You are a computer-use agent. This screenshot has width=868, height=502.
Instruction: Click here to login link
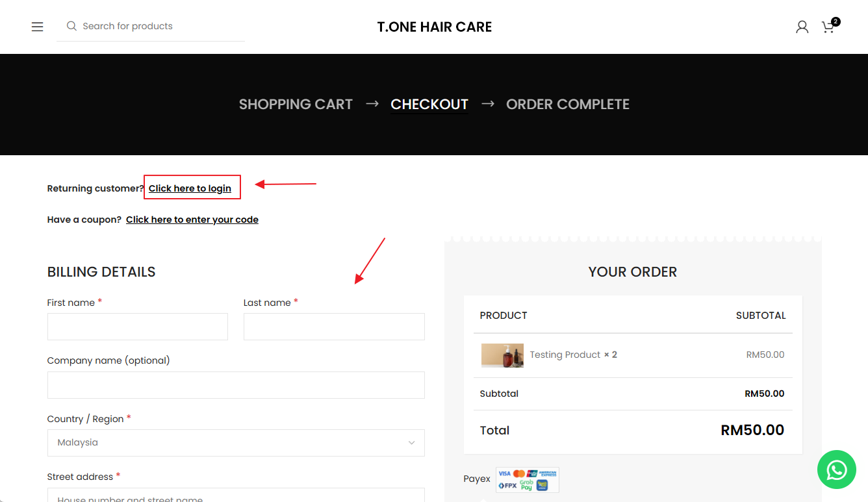(190, 188)
